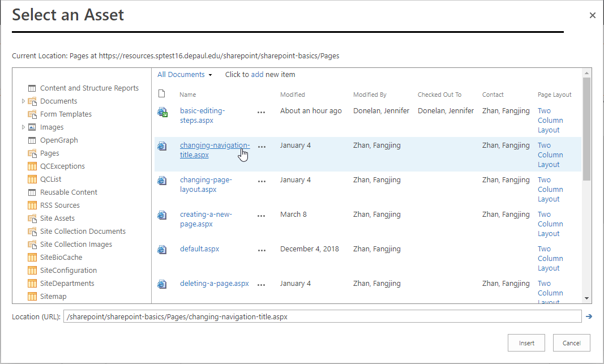Open ellipsis menu for changing-page-layout.aspx
Viewport: 604px width, 364px height.
261,181
